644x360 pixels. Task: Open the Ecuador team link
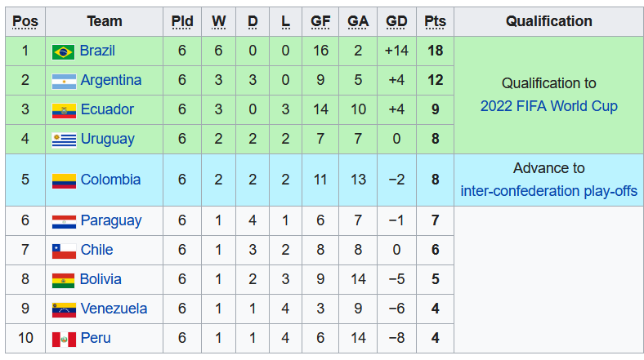(x=107, y=109)
